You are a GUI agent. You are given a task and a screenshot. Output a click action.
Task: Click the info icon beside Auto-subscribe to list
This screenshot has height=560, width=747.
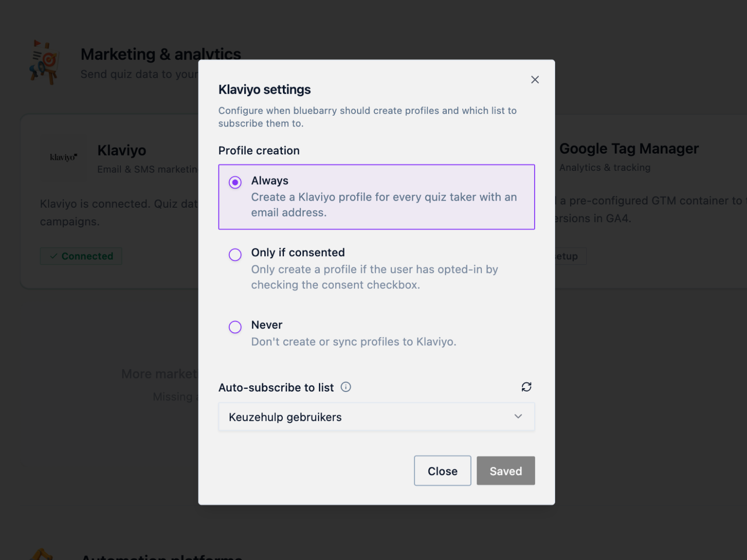click(x=345, y=387)
